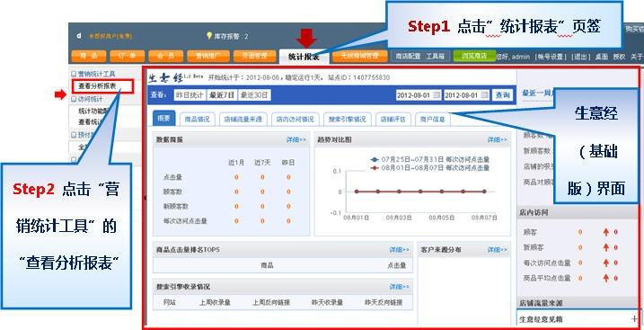Click the 上周收录量 column header
This screenshot has height=330, width=644.
point(215,302)
